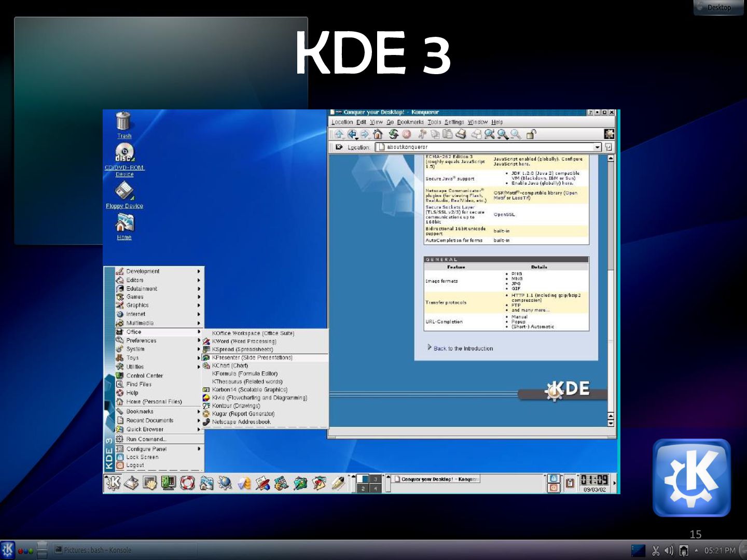The image size is (747, 560).
Task: Expand the Bookmarks submenu in K menu
Action: 160,412
